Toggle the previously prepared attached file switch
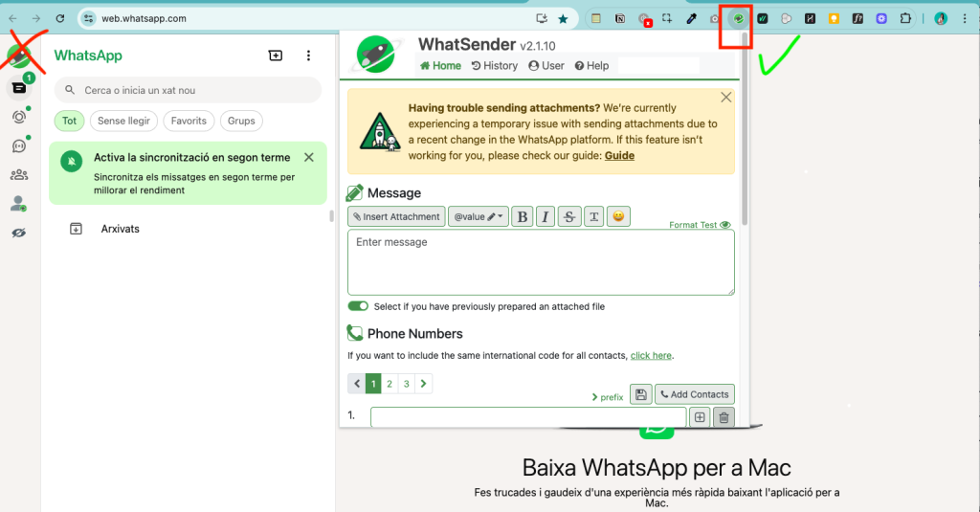This screenshot has width=980, height=512. point(358,306)
